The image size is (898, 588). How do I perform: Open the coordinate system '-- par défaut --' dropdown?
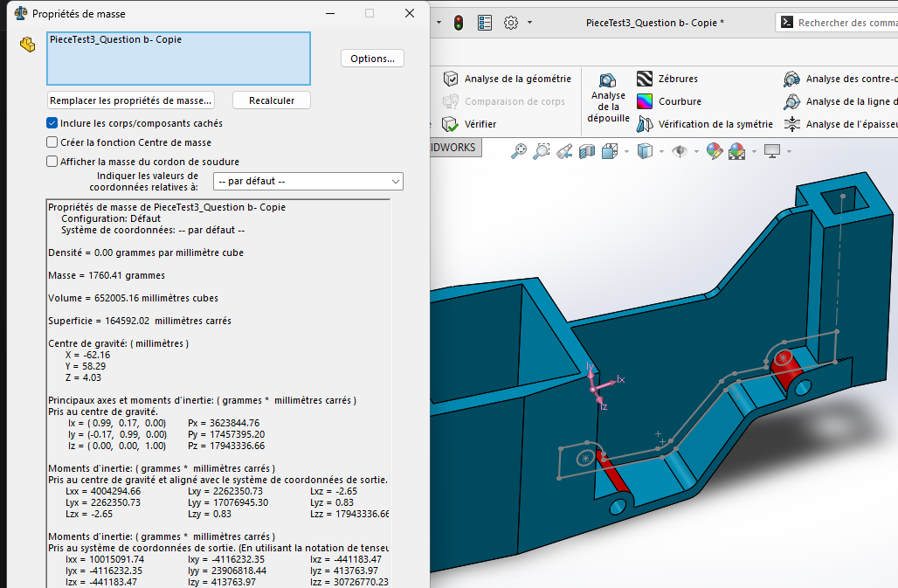point(308,182)
